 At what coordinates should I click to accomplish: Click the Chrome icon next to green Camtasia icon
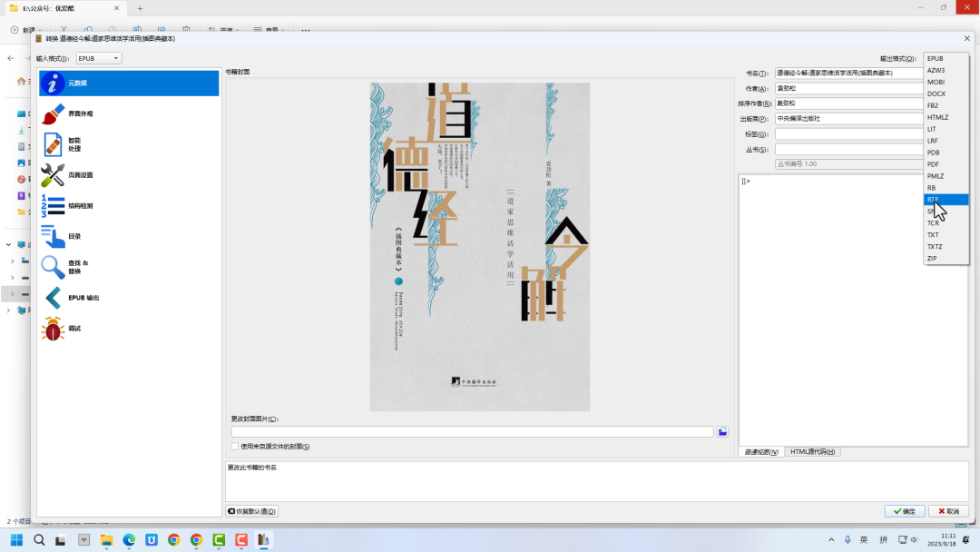(196, 540)
